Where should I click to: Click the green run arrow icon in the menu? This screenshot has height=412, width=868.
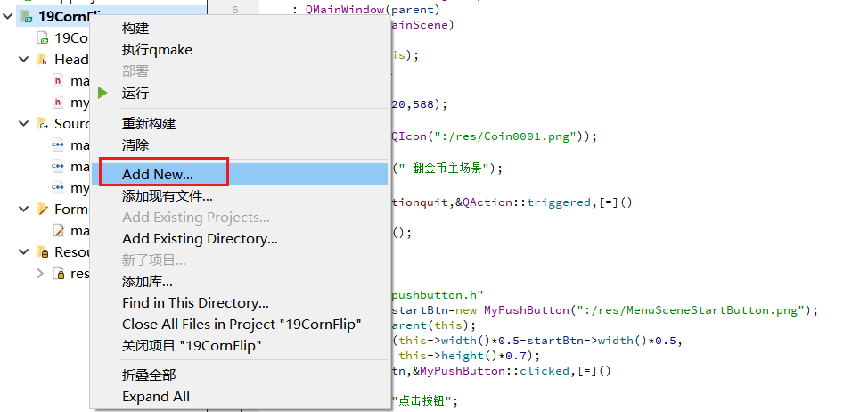click(x=102, y=93)
